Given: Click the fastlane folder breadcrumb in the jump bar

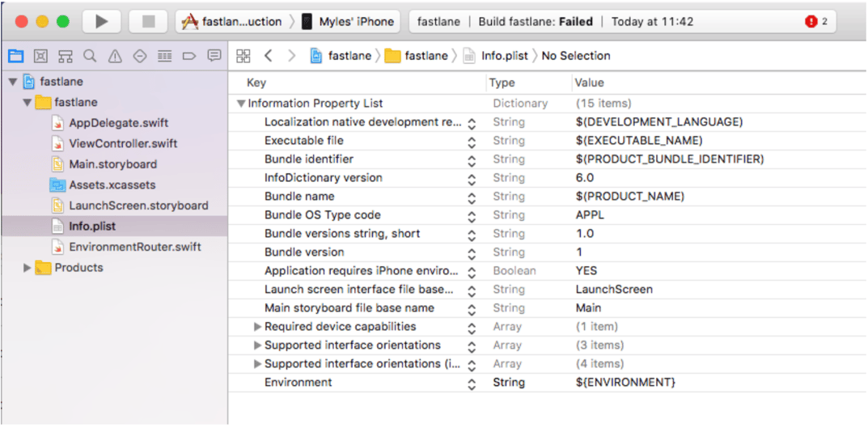Looking at the screenshot, I should 417,56.
